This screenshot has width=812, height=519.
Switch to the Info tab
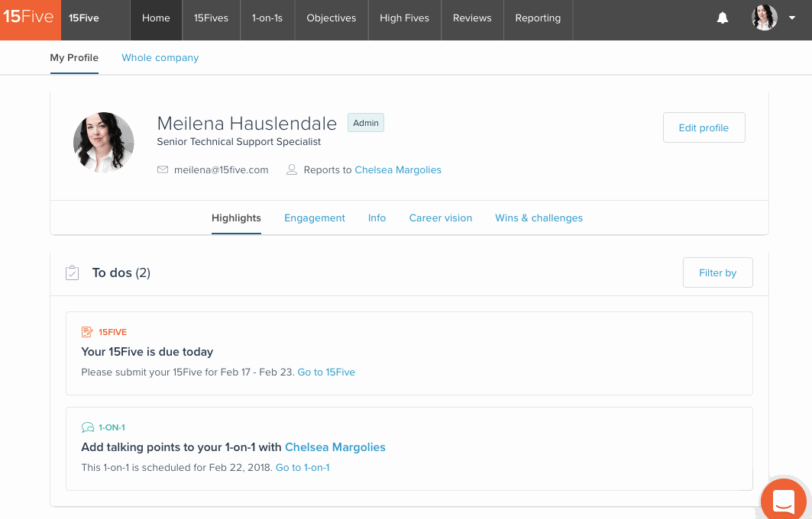click(x=377, y=218)
